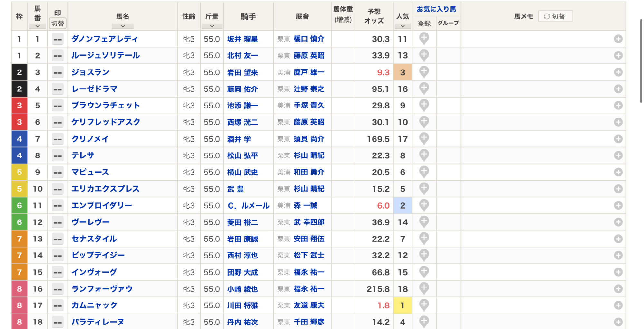Viewport: 644px width, 329px height.
Task: Toggle mark box for セナスタイル
Action: (x=58, y=239)
